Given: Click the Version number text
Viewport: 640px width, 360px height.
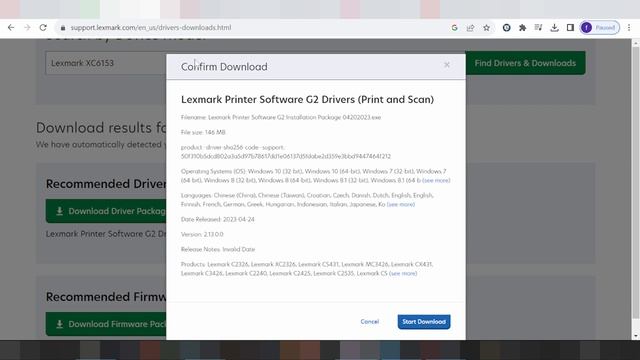Looking at the screenshot, I should [202, 234].
